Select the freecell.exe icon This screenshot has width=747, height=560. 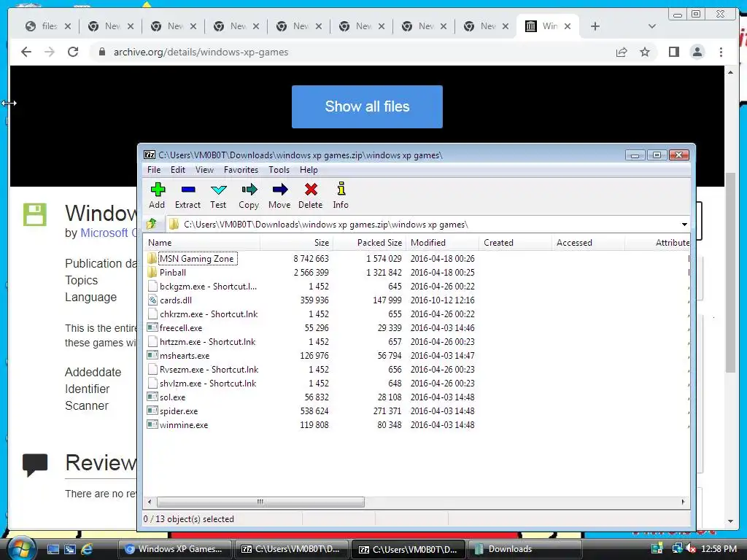pos(152,327)
